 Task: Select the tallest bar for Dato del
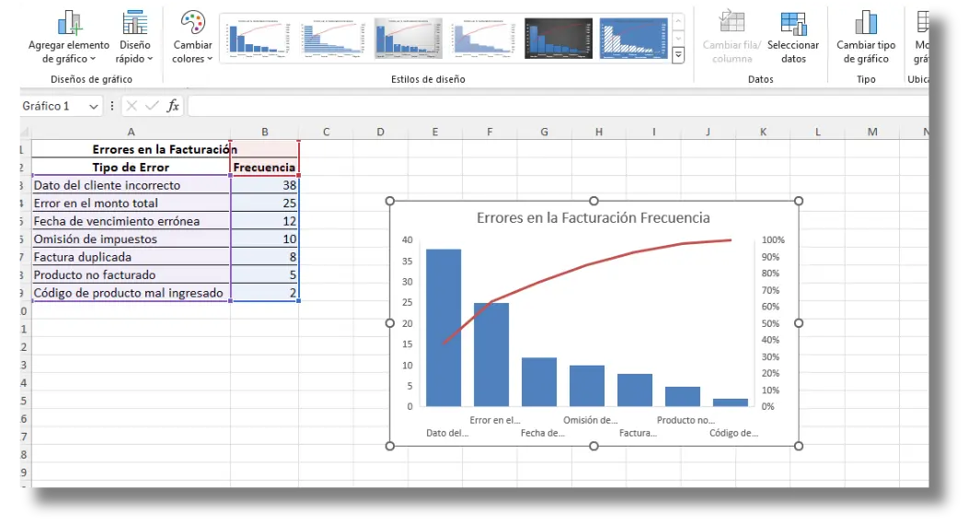point(444,328)
